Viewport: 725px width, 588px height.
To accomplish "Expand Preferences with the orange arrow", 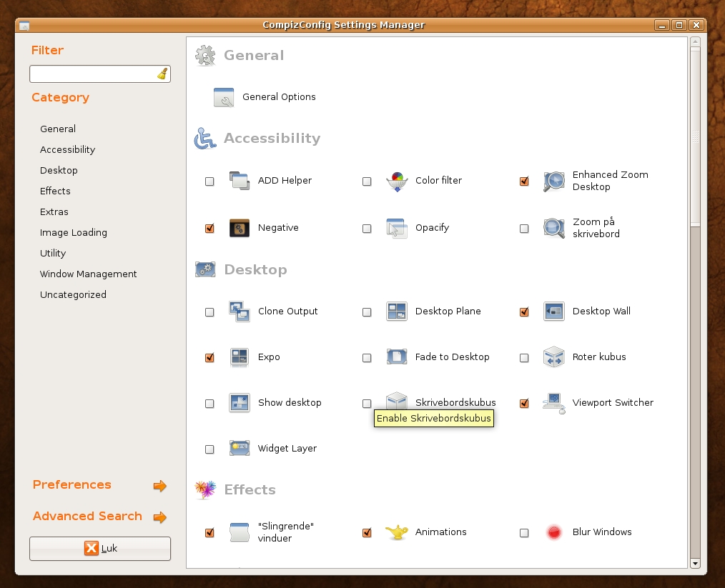I will [x=159, y=486].
